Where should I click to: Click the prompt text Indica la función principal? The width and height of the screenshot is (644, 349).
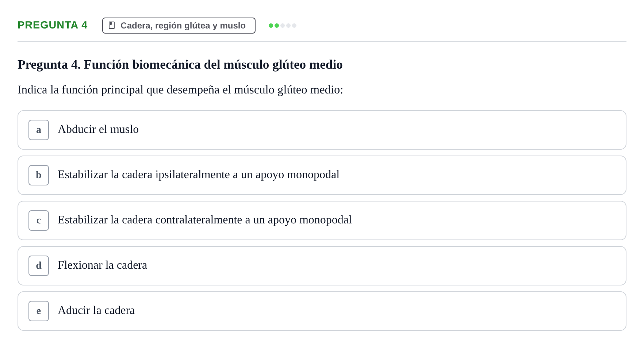tap(180, 90)
